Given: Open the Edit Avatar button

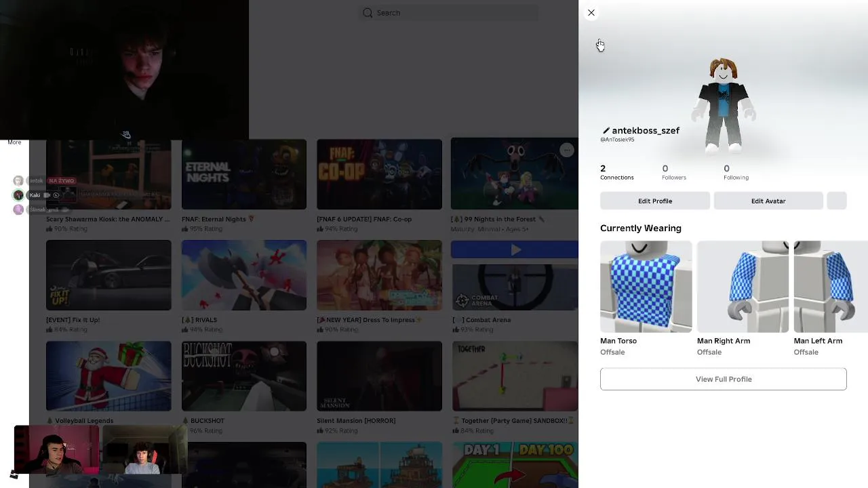Looking at the screenshot, I should tap(768, 201).
